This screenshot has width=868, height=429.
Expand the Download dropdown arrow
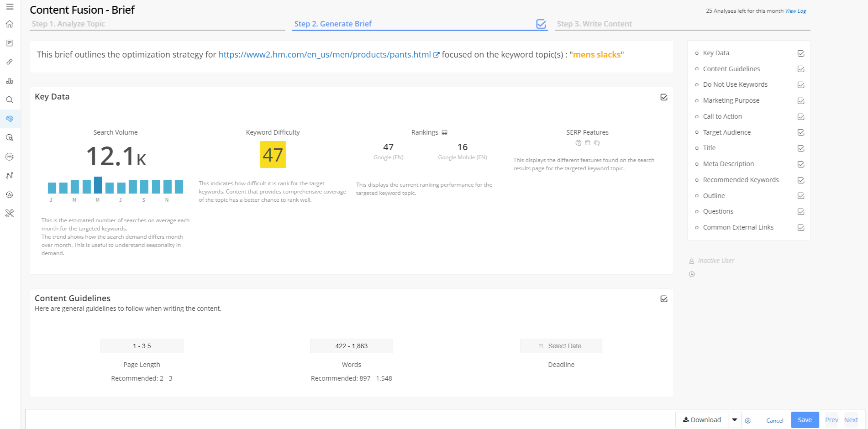click(734, 420)
